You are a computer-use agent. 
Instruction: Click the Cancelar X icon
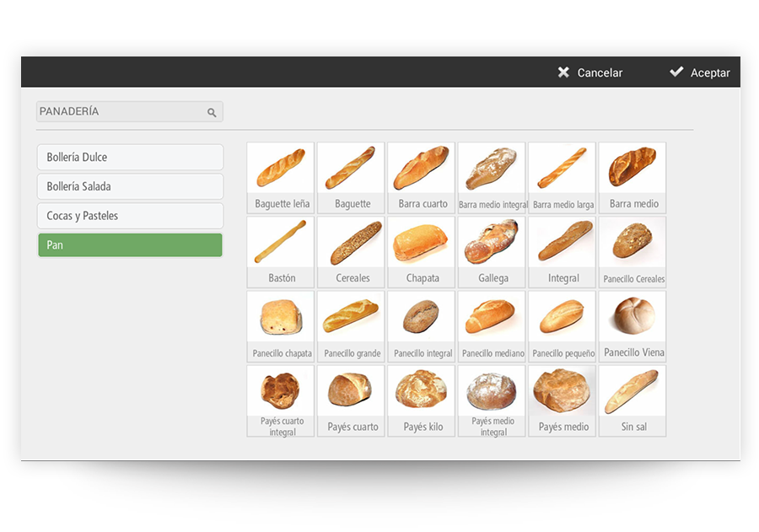563,73
